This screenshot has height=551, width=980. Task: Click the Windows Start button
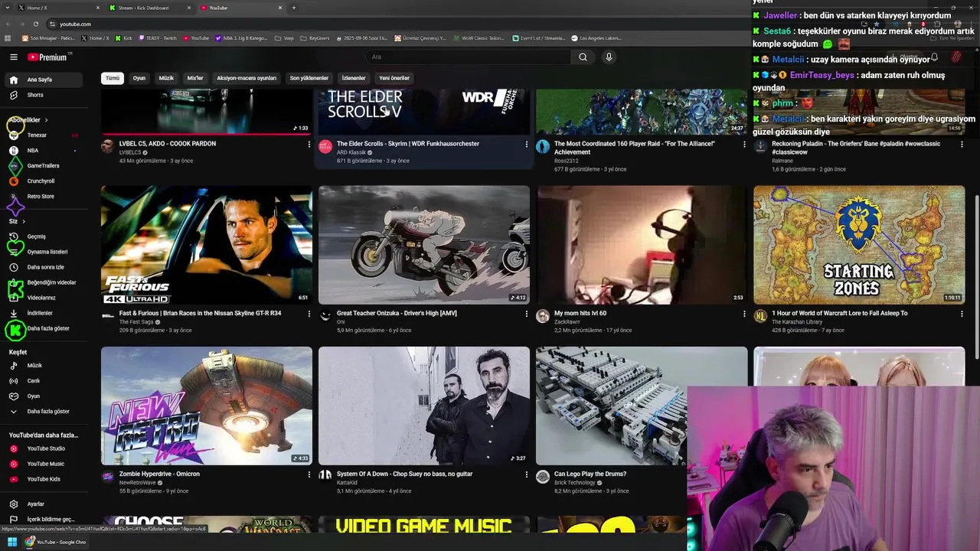point(12,542)
